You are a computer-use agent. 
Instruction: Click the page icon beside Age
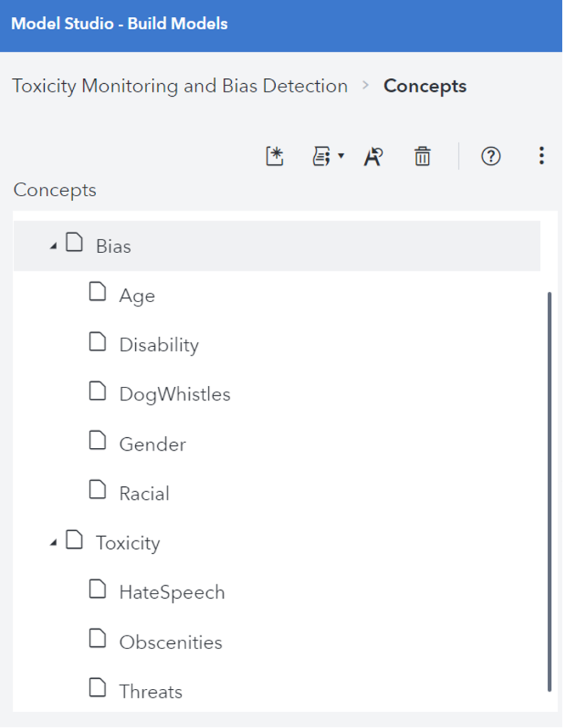click(97, 292)
